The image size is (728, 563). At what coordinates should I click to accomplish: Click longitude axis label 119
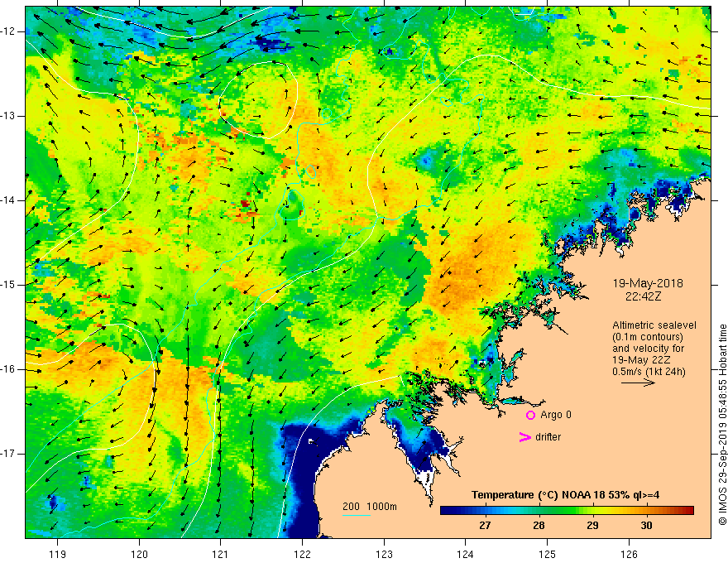click(58, 555)
